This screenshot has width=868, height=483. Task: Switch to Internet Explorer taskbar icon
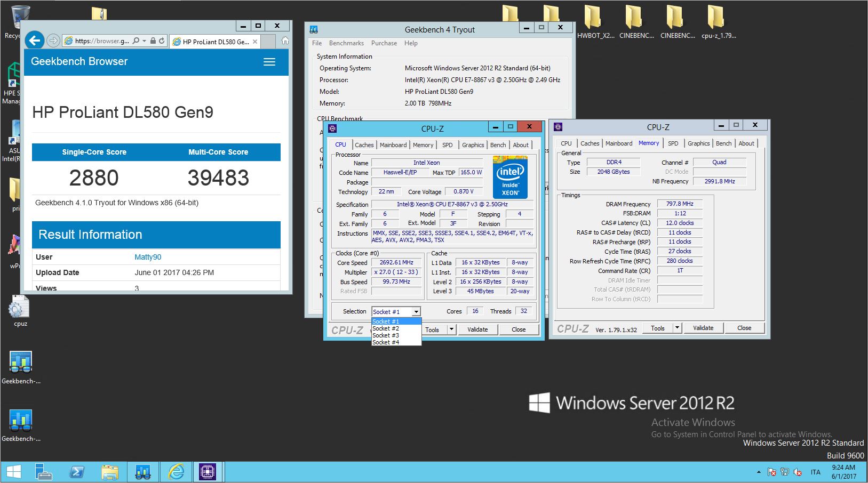(176, 472)
